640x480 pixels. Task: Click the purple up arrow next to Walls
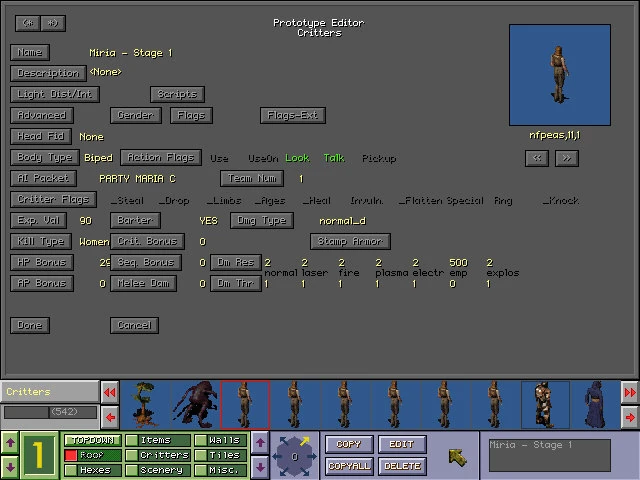(260, 442)
